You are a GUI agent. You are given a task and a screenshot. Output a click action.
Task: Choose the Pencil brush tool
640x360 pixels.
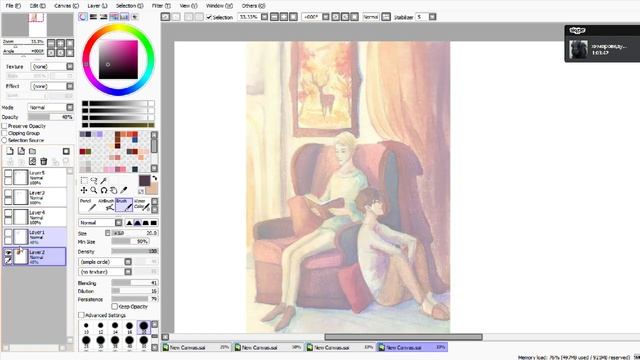(88, 205)
